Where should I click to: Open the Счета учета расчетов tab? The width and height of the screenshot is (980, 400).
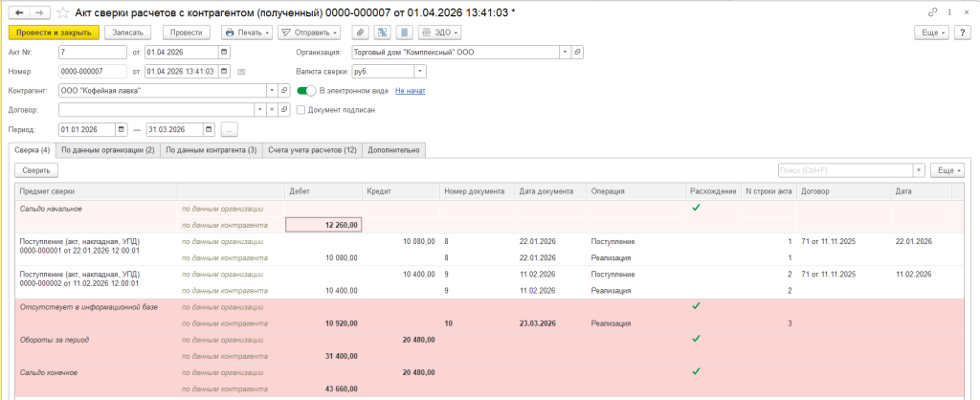click(x=312, y=150)
